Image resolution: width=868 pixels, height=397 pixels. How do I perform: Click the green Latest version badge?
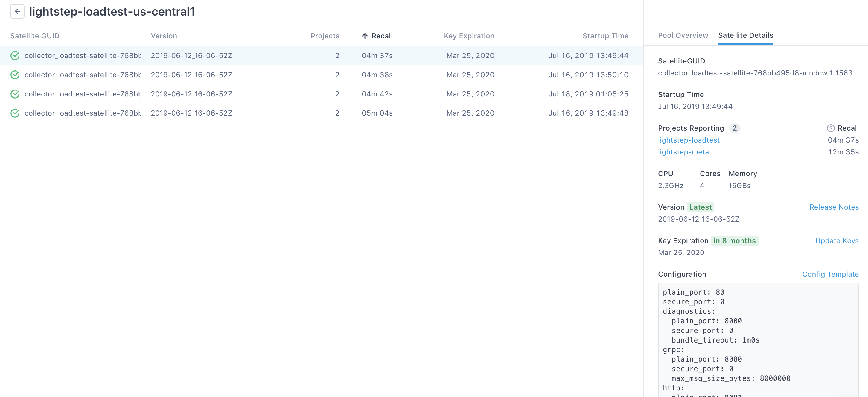pyautogui.click(x=701, y=207)
